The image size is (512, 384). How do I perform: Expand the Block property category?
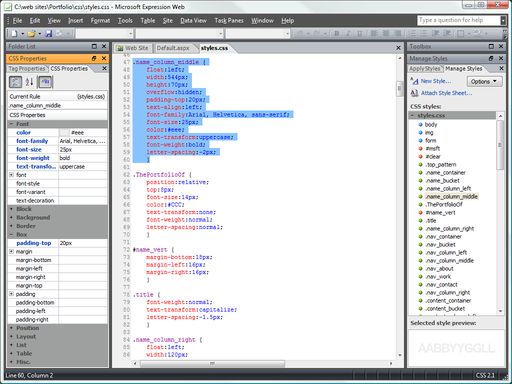click(11, 209)
